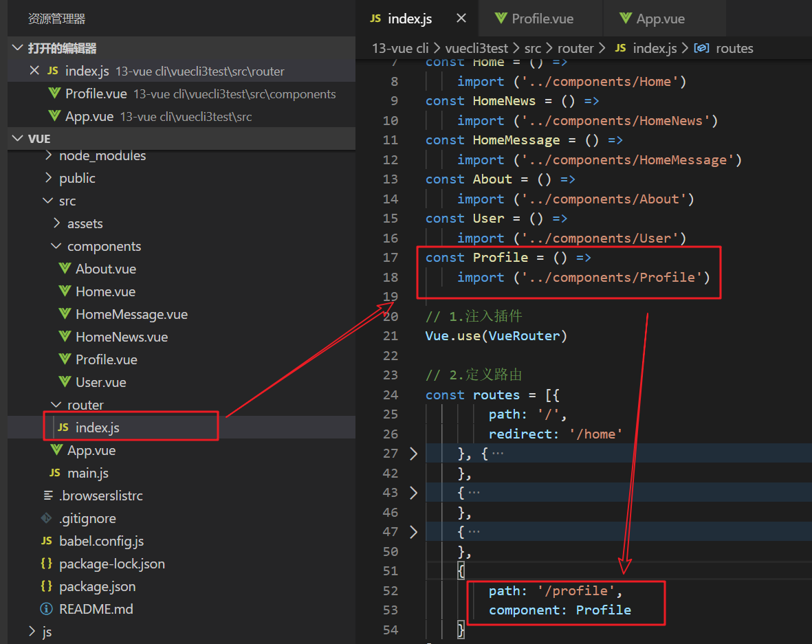The width and height of the screenshot is (812, 644).
Task: Collapse the src folder
Action: pos(48,201)
